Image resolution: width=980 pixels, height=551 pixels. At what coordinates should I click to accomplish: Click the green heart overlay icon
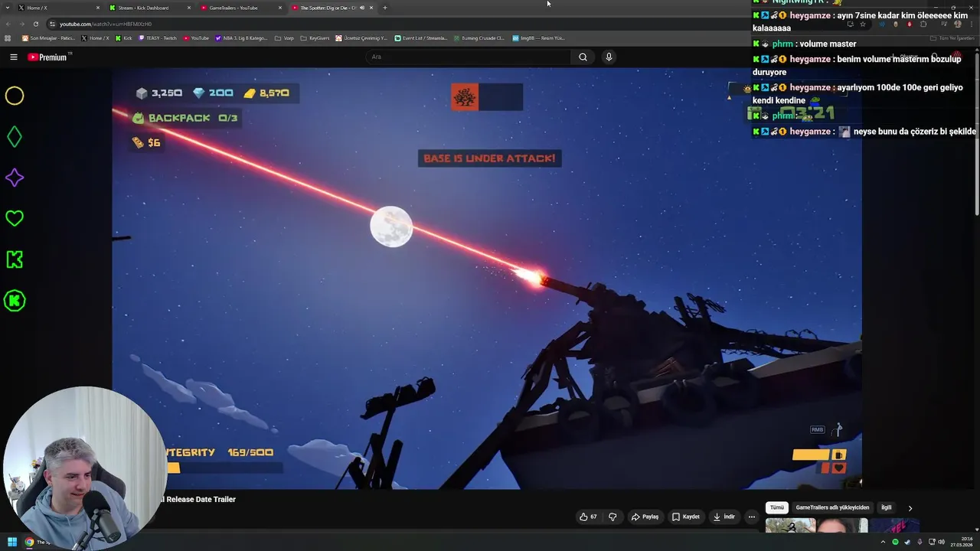point(15,219)
